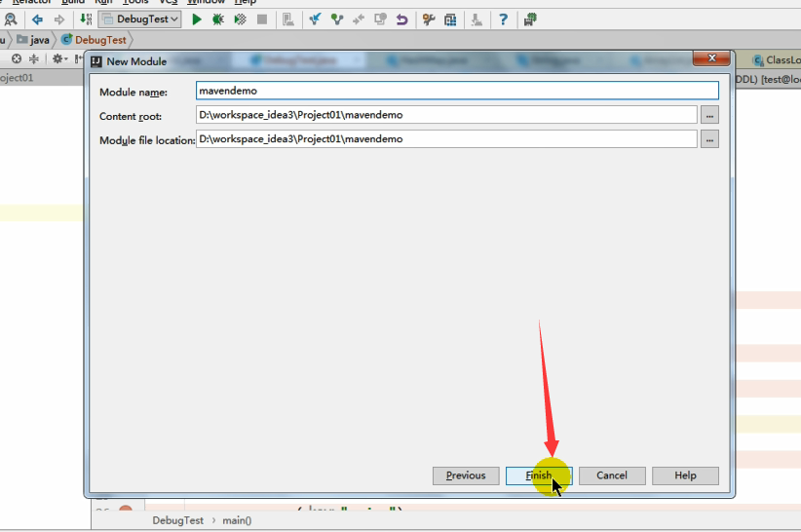
Task: Go back with the Previous button
Action: (x=466, y=475)
